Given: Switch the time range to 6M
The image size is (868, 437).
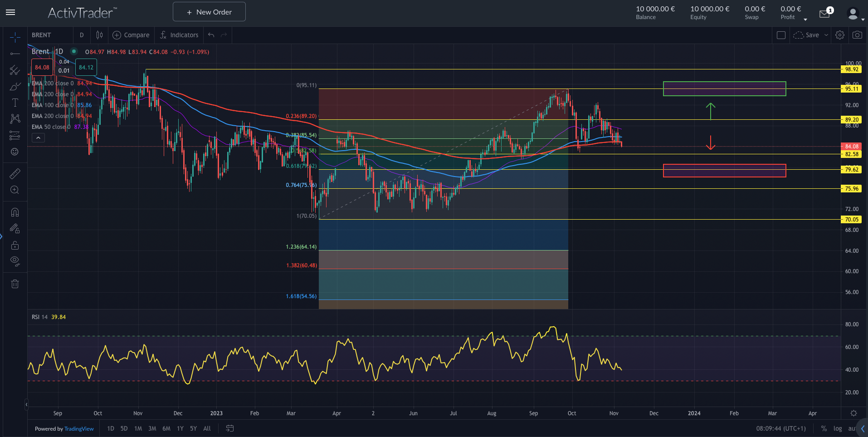Looking at the screenshot, I should [x=166, y=428].
